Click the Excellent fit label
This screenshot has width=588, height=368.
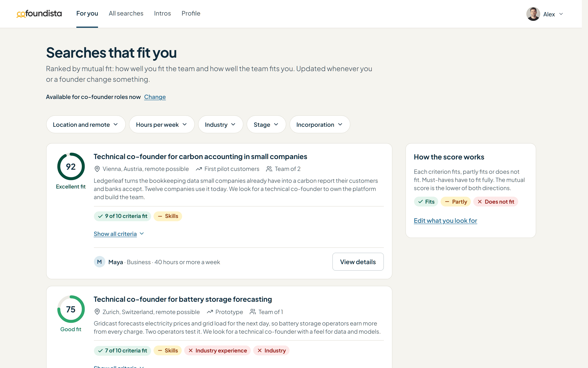point(71,187)
